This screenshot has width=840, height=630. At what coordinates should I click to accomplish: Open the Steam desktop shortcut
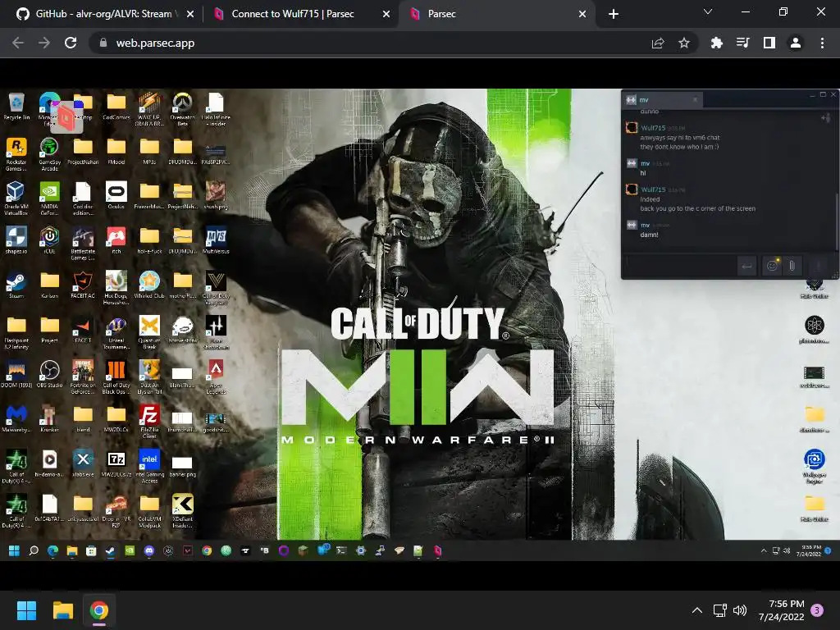pos(16,285)
